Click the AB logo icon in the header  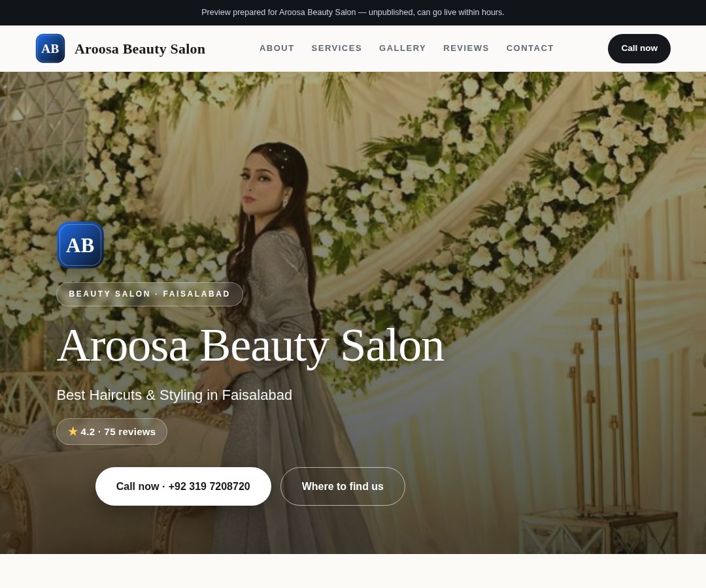[50, 48]
